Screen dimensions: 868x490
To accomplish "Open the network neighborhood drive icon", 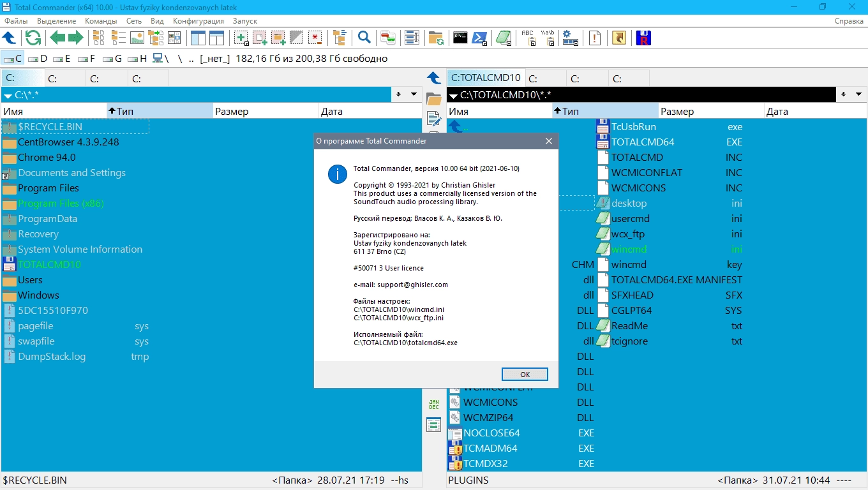I will (x=160, y=59).
